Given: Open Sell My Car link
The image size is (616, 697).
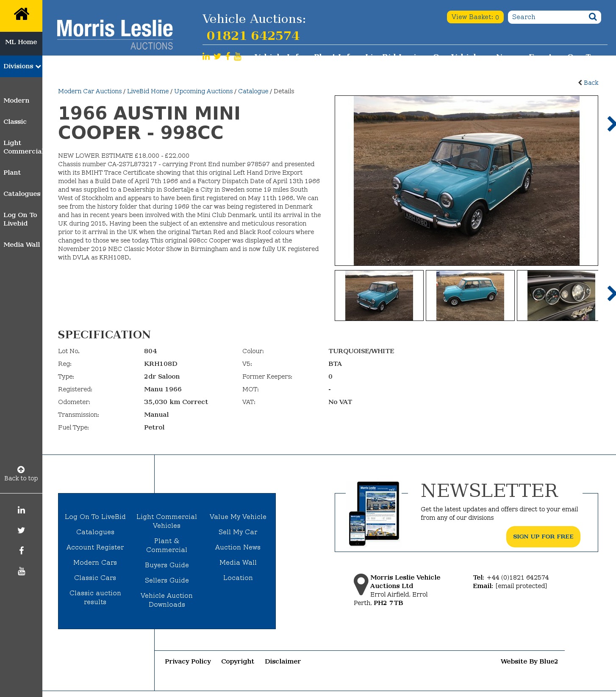Looking at the screenshot, I should (238, 532).
